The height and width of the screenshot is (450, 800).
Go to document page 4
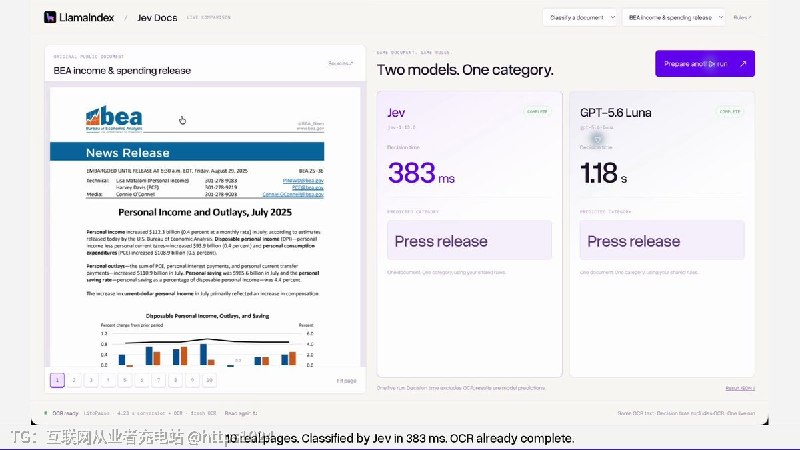pos(108,380)
